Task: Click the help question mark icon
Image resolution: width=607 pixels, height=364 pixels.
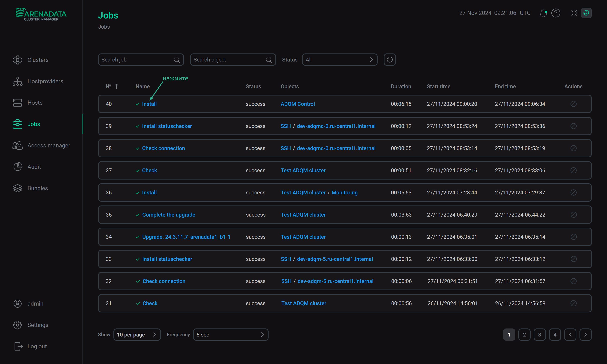Action: 555,13
